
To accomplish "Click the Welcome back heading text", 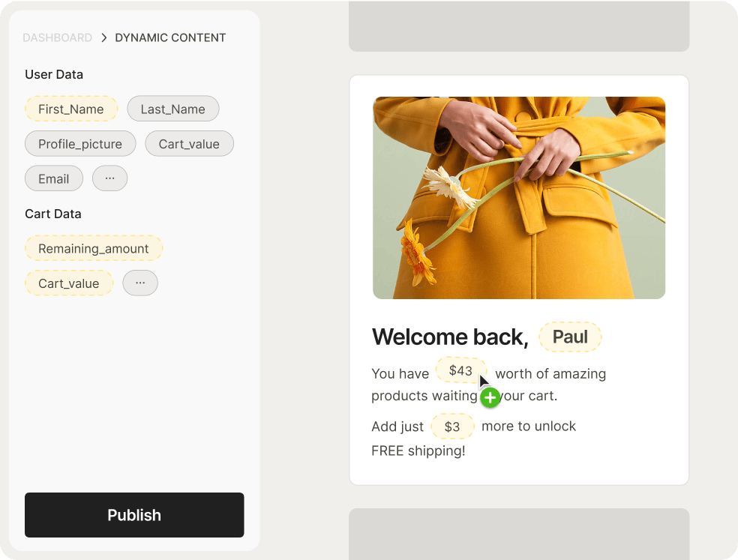I will (450, 337).
